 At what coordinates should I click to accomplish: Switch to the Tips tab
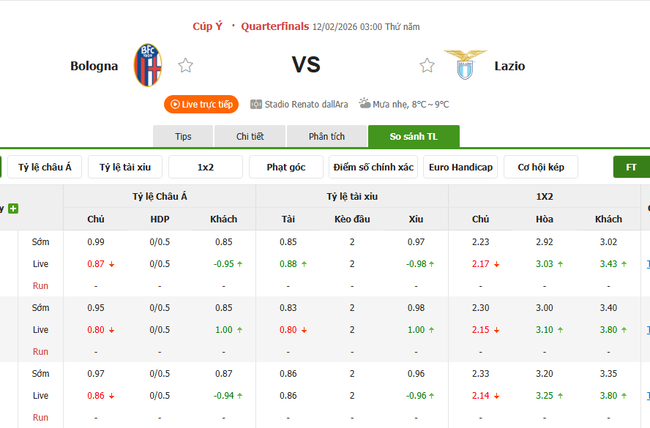point(183,136)
